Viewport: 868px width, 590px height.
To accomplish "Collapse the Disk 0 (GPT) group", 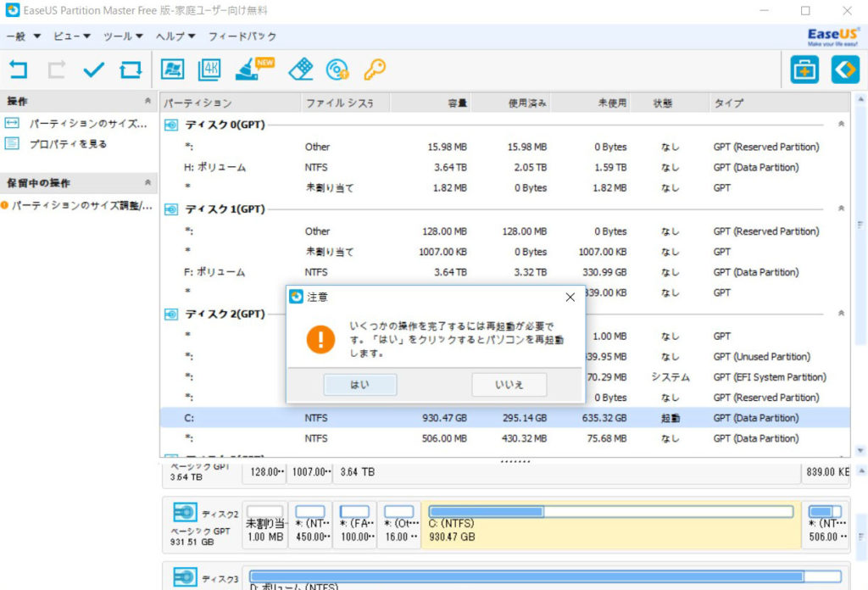I will click(841, 124).
